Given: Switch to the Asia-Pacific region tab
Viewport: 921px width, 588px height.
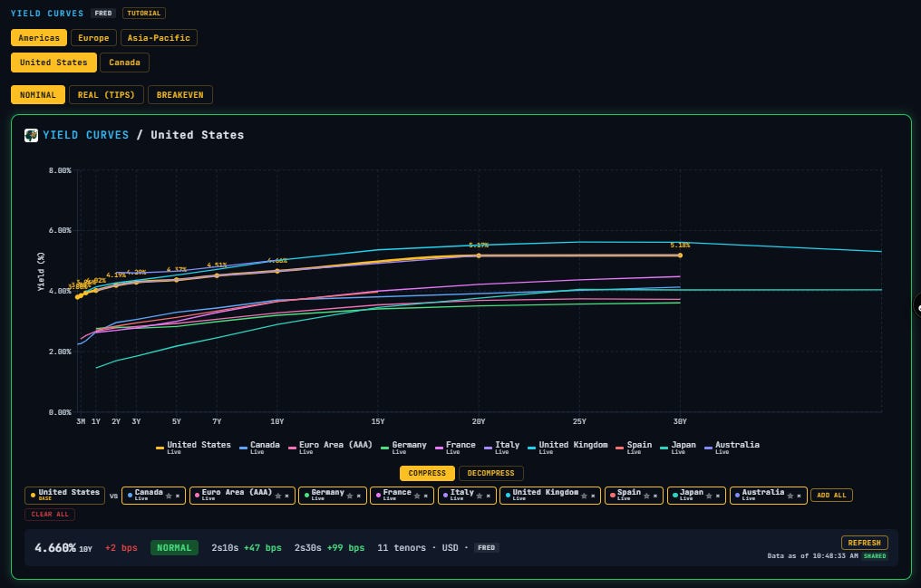Looking at the screenshot, I should (x=159, y=37).
